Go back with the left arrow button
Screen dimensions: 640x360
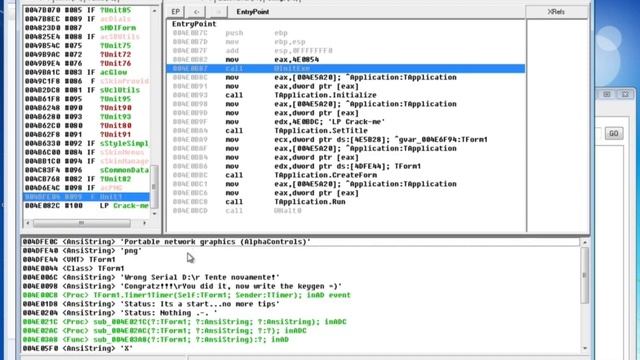tap(197, 12)
